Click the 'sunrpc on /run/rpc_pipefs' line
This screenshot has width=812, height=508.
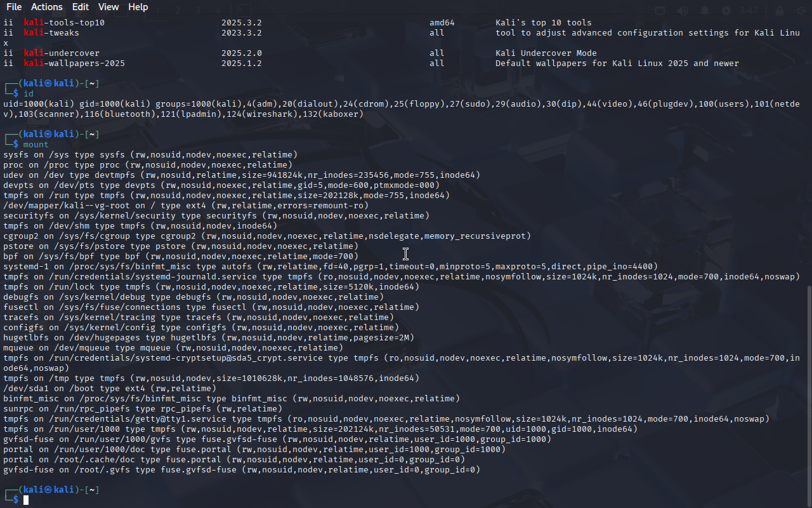click(x=143, y=409)
